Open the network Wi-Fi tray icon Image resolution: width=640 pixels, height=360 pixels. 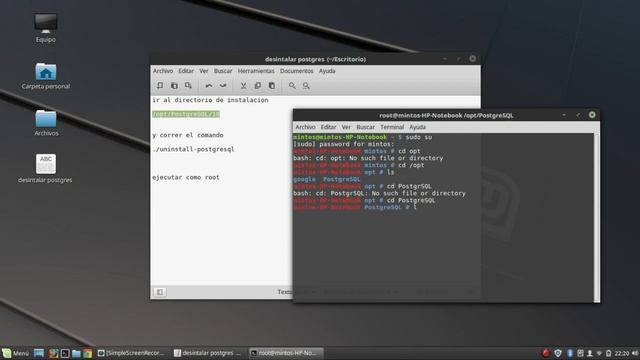[x=599, y=353]
